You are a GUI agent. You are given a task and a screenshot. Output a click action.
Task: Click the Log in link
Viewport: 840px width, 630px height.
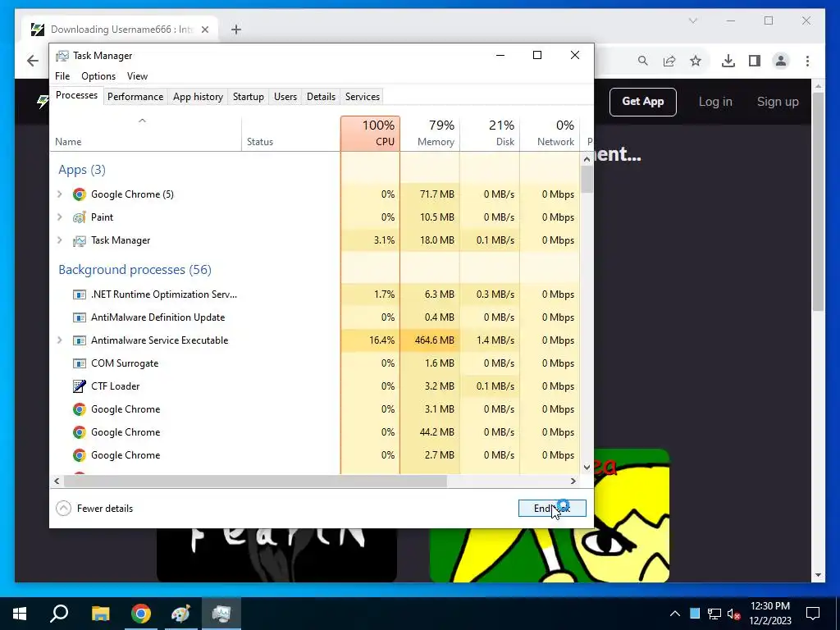[715, 102]
